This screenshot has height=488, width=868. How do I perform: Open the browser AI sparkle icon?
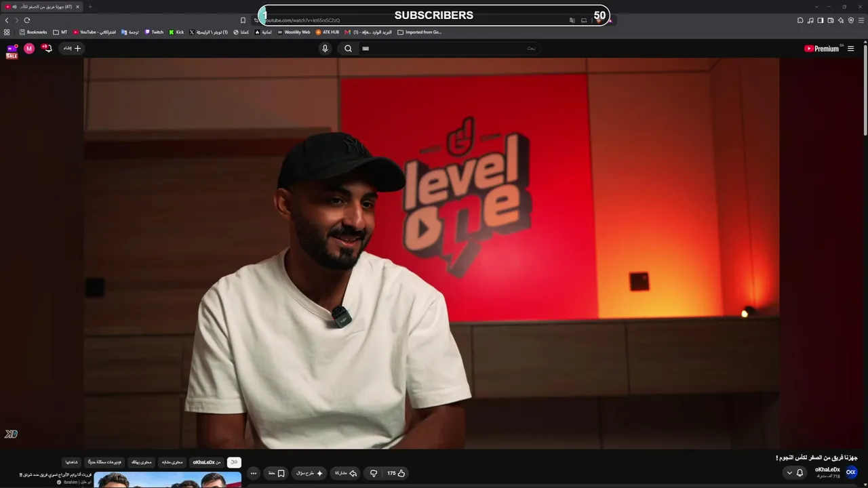coord(841,20)
